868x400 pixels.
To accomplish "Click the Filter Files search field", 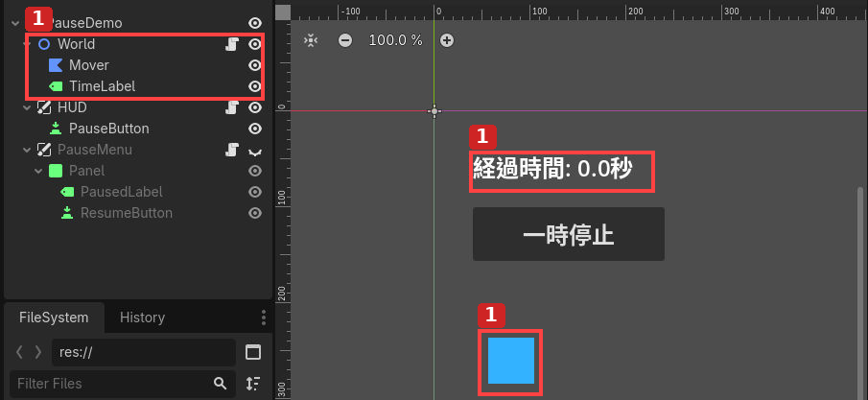I will pos(122,384).
